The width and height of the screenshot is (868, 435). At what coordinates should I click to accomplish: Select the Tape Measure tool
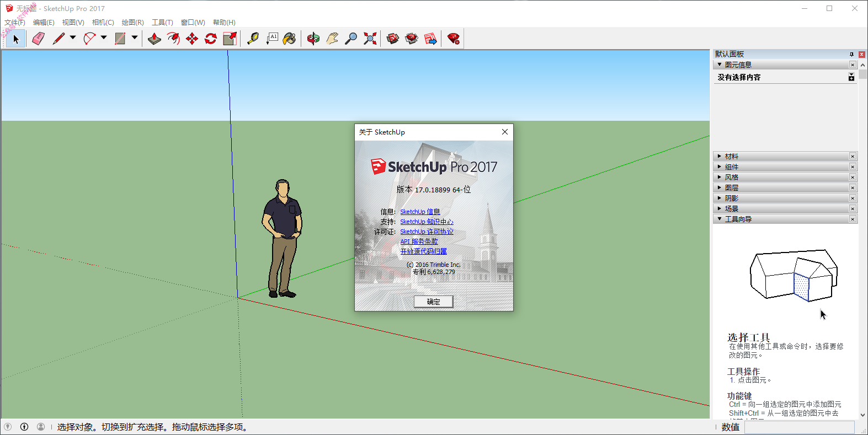253,39
